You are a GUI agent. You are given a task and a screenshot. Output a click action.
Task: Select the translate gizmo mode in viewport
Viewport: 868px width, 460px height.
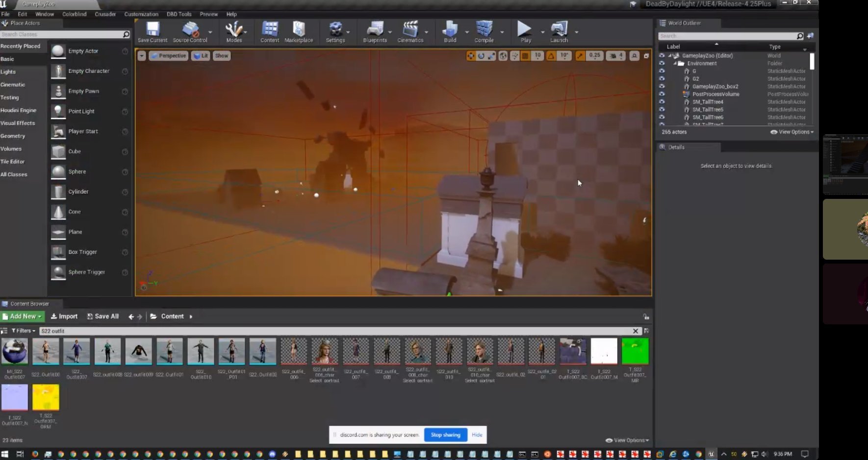[471, 56]
